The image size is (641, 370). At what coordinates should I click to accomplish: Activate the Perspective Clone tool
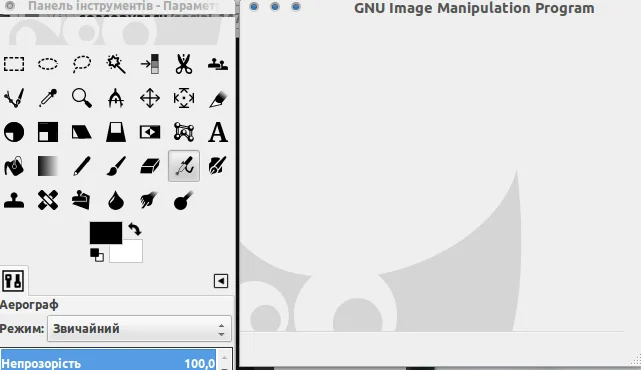[81, 200]
